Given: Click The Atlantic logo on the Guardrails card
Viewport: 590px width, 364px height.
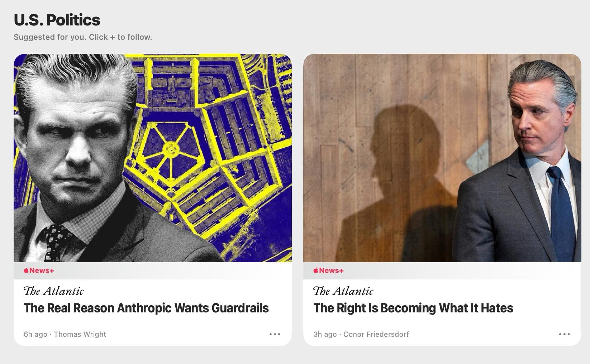Looking at the screenshot, I should (54, 291).
